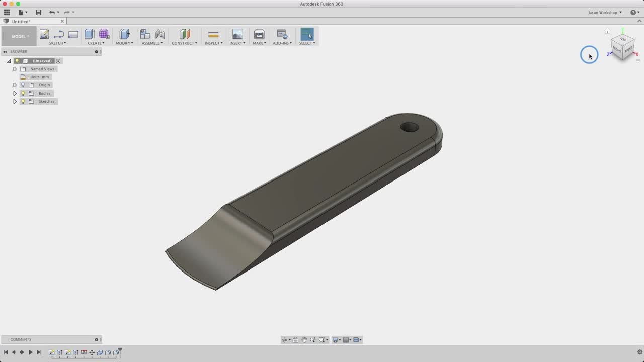The image size is (644, 362).
Task: Open the 3D Print make tool
Action: click(x=259, y=34)
